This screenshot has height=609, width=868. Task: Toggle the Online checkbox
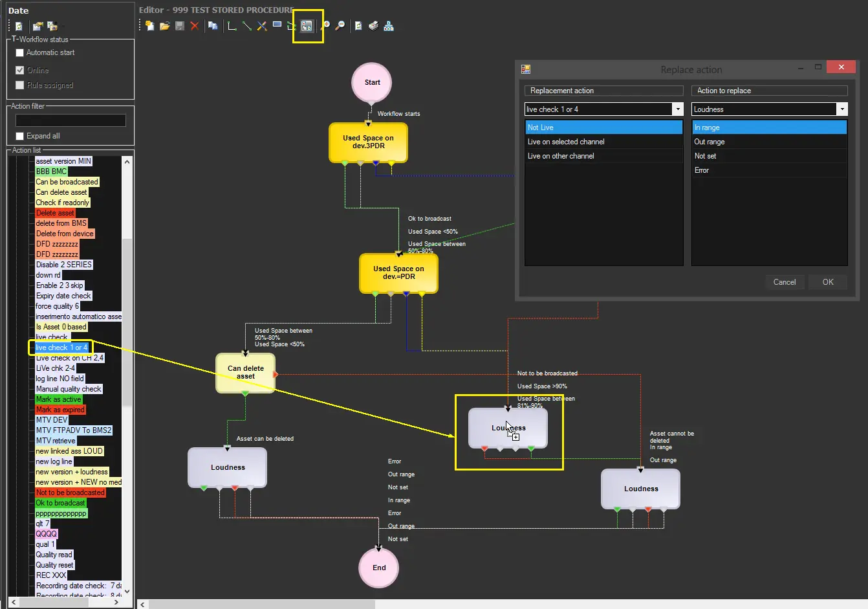tap(20, 70)
